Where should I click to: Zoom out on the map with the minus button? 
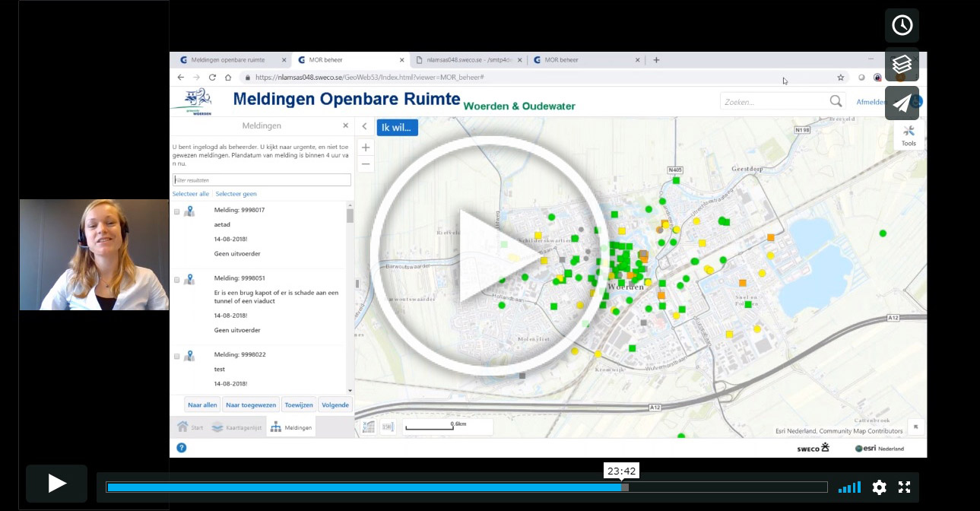coord(366,163)
